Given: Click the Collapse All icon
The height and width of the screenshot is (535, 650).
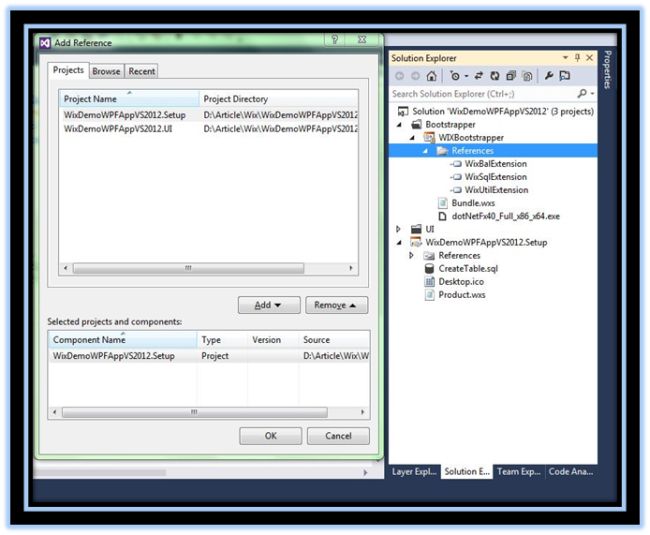Looking at the screenshot, I should [x=511, y=76].
